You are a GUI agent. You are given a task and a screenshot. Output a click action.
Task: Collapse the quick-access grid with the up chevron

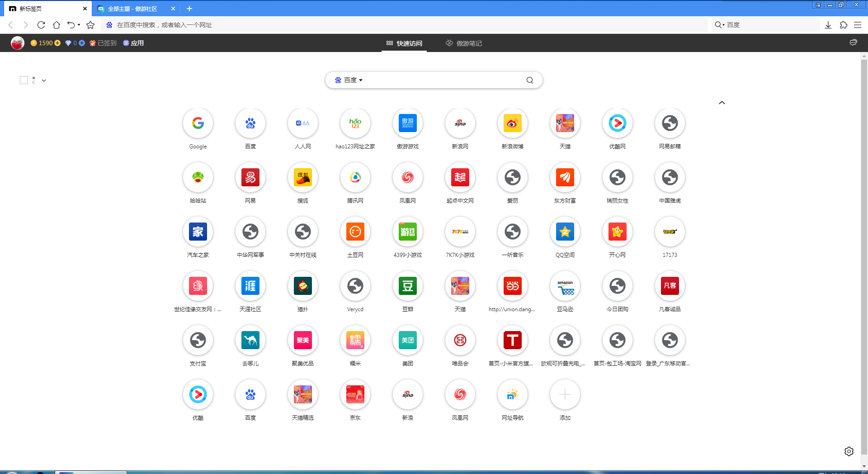click(722, 103)
